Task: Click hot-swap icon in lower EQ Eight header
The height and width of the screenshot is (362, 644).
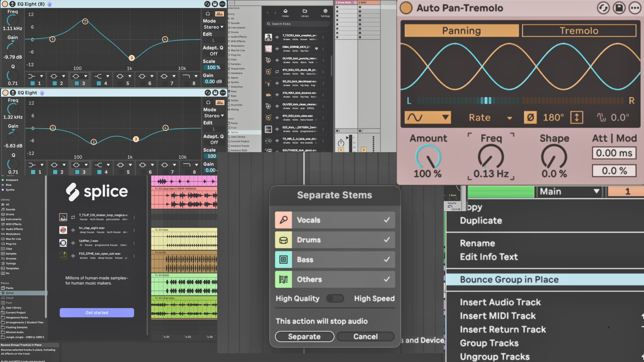Action: click(x=208, y=93)
